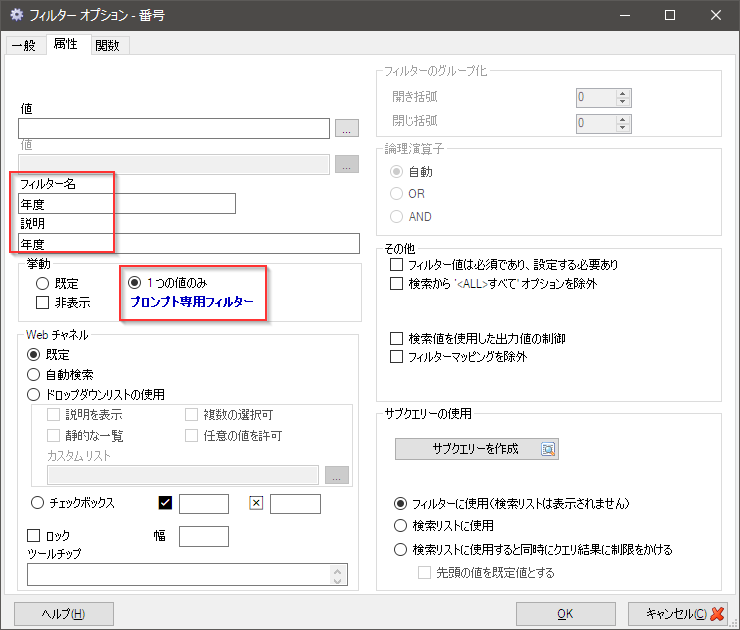Click the X-mark unchecked icon box
The width and height of the screenshot is (740, 630).
pyautogui.click(x=256, y=503)
